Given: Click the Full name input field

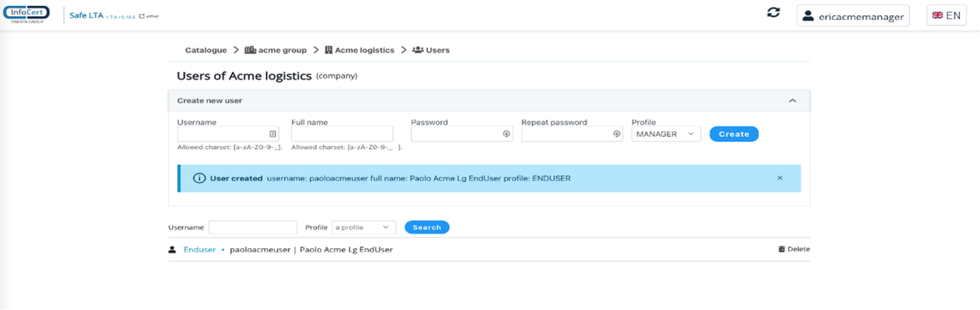Looking at the screenshot, I should click(341, 134).
